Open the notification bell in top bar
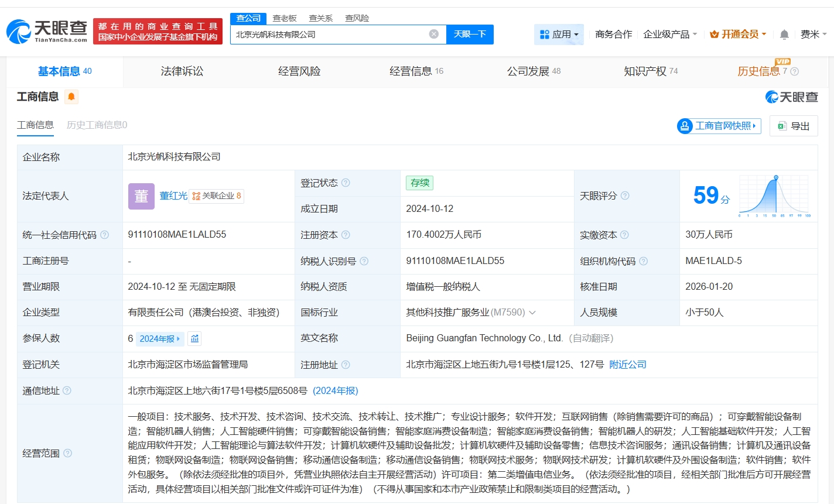This screenshot has width=834, height=504. coord(784,35)
